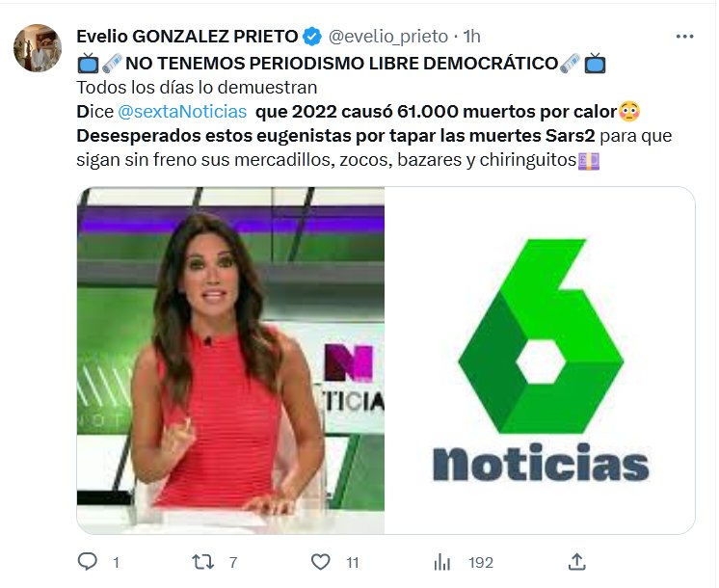Viewport: 719px width, 588px height.
Task: Open the 1h timestamp link
Action: 471,37
